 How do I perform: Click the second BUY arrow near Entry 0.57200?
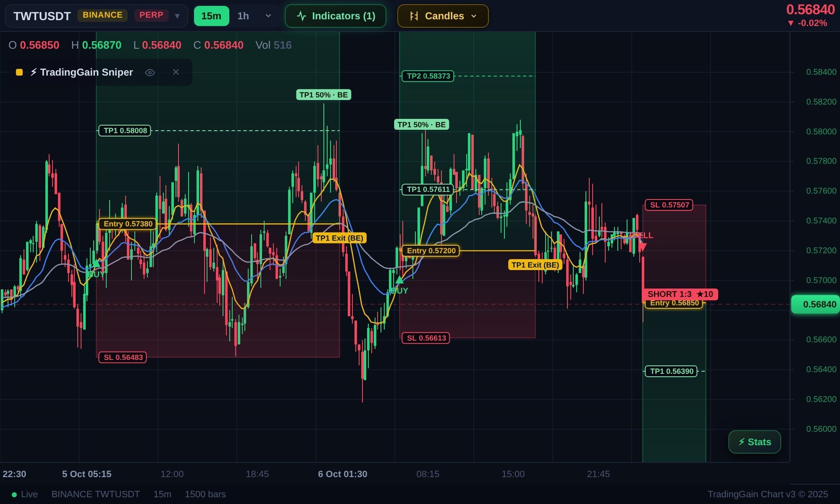(x=399, y=279)
